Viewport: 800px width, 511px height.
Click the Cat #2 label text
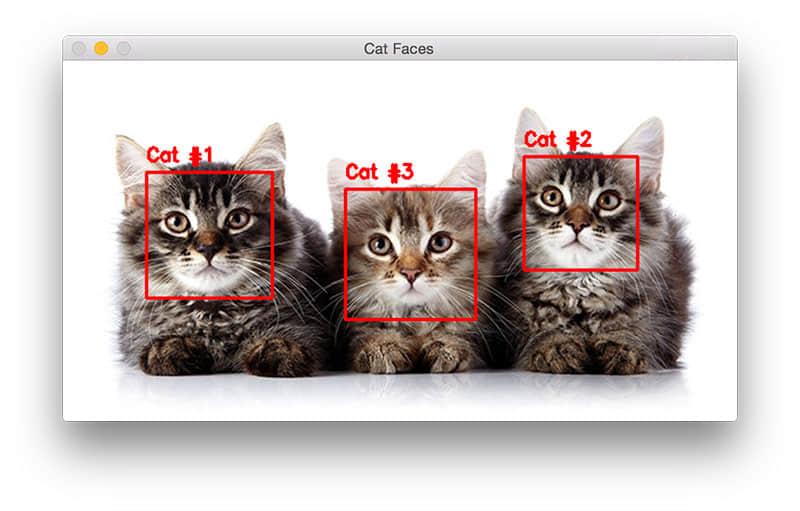[x=558, y=140]
